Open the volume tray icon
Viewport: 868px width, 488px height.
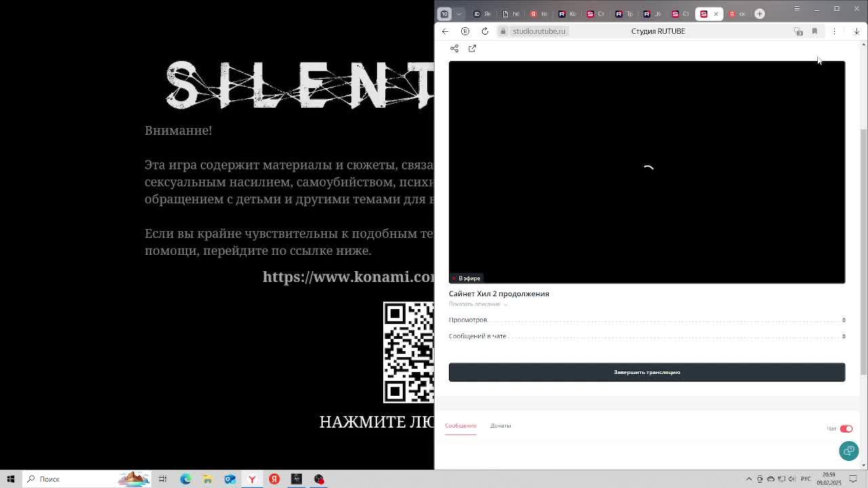(x=791, y=479)
